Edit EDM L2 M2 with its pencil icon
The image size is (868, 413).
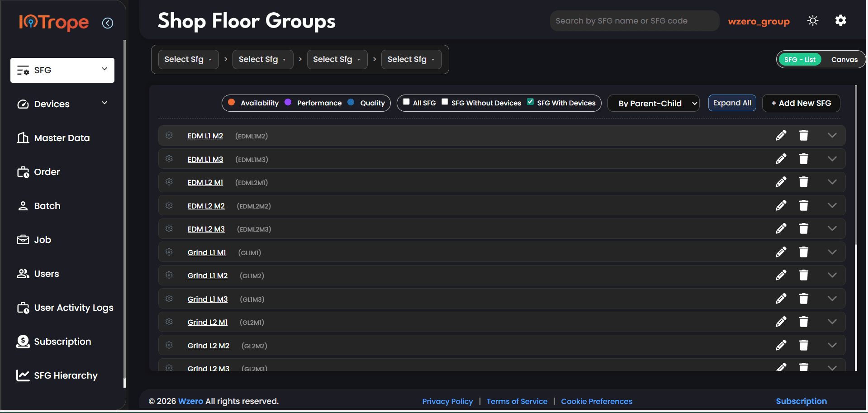click(x=781, y=205)
